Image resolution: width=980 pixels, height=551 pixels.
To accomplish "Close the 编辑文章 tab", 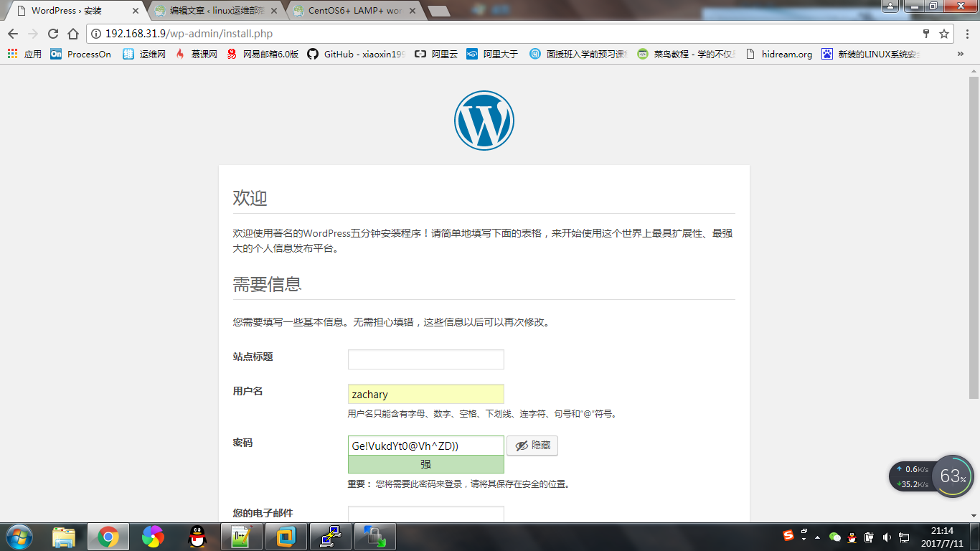I will [275, 11].
